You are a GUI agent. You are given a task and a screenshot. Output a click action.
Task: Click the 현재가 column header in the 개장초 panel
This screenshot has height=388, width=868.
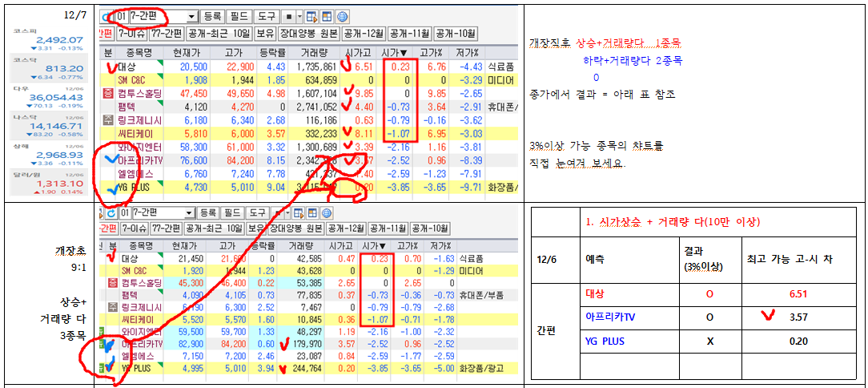pyautogui.click(x=186, y=246)
